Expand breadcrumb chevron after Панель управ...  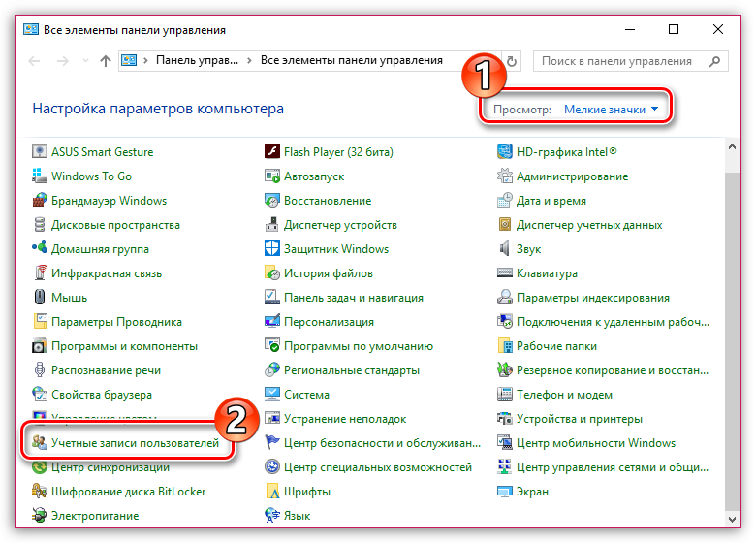click(249, 60)
